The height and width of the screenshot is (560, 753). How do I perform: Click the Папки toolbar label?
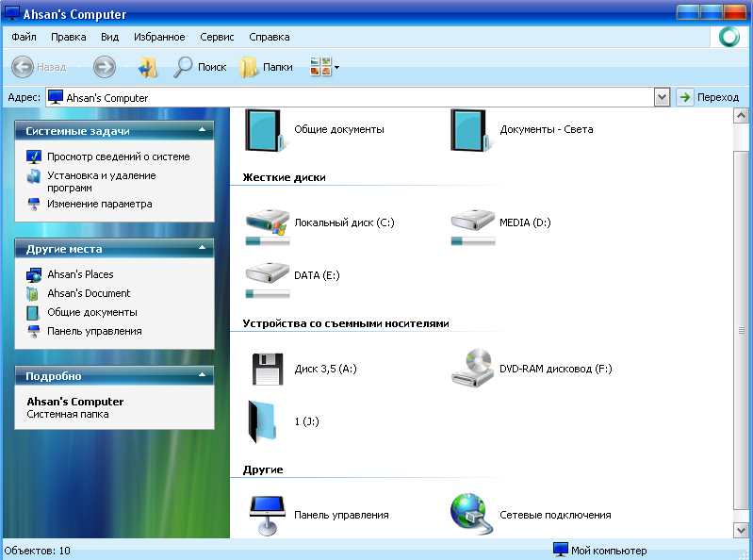point(278,67)
